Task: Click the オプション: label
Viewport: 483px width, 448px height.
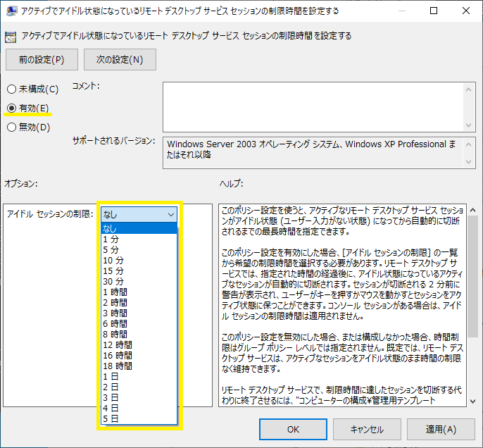Action: [21, 184]
